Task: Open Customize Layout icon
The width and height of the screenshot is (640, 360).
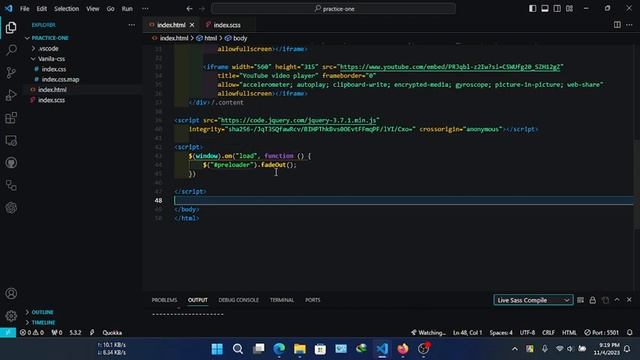Action: pos(569,9)
